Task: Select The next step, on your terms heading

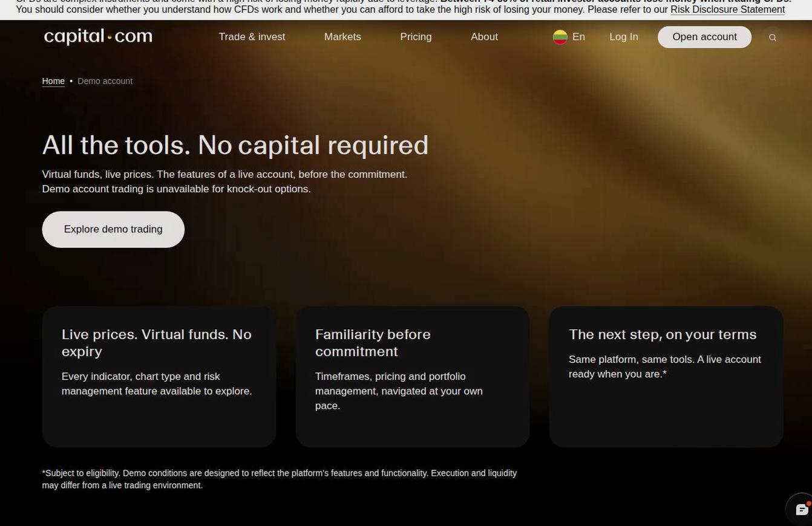Action: 663,334
